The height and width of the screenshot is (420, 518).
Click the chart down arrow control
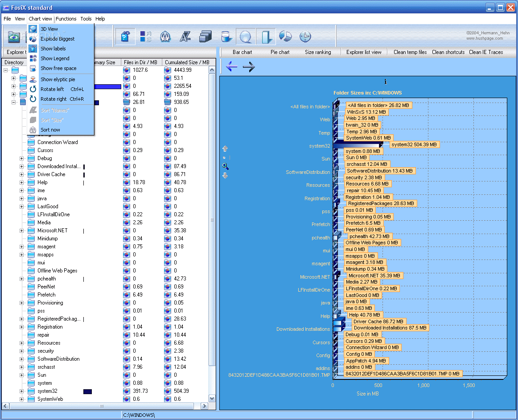[225, 176]
